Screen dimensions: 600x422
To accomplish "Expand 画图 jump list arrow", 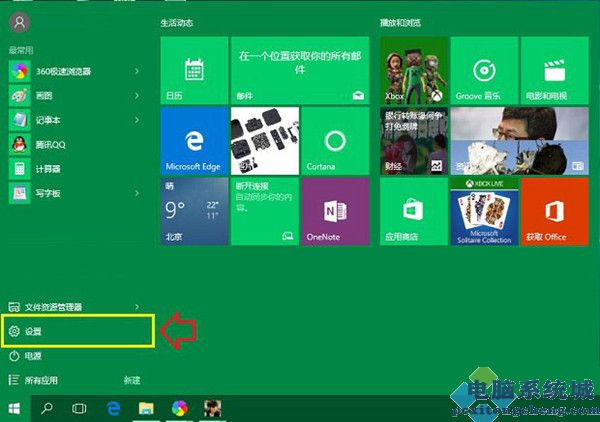I will tap(137, 96).
